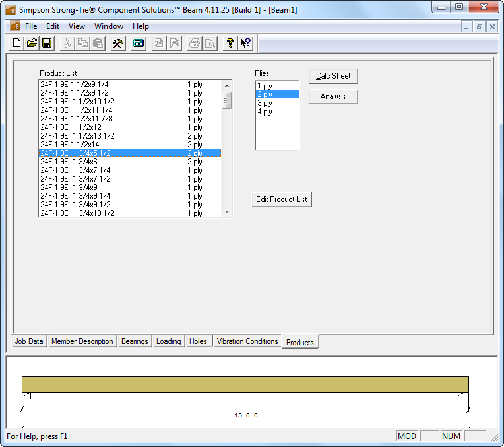
Task: Click the Edit Product List button
Action: 281,199
